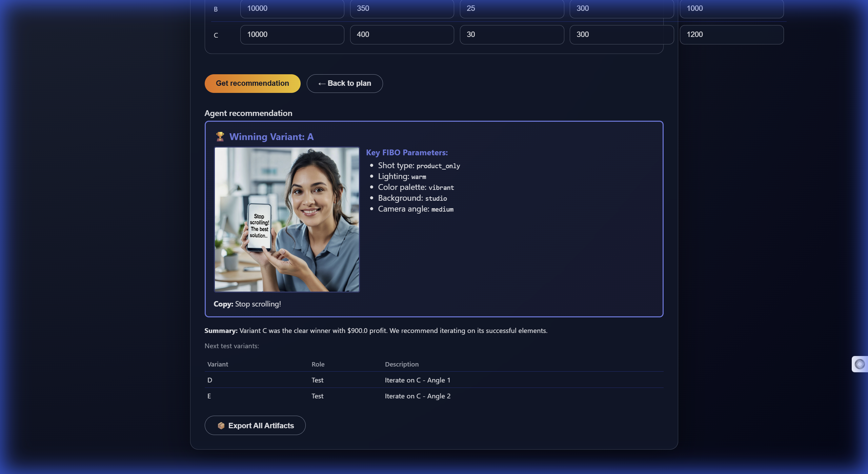The width and height of the screenshot is (868, 474).
Task: Click row B field showing 1000
Action: pos(731,8)
